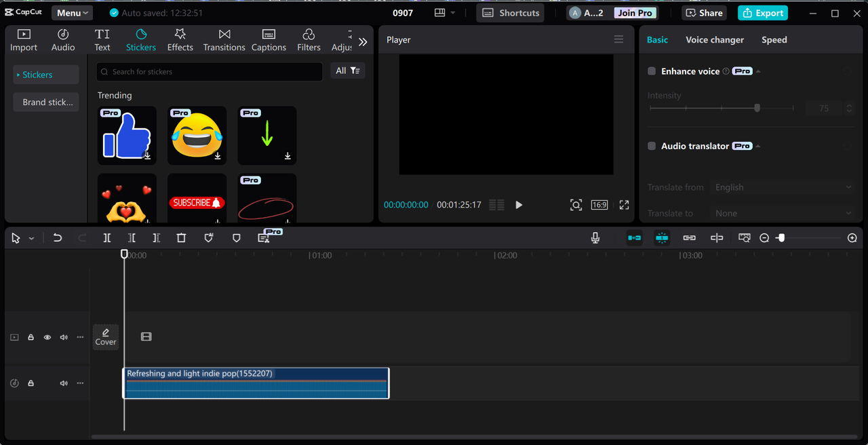
Task: Click the timeline zoom-to-fit ruler icon
Action: click(745, 238)
